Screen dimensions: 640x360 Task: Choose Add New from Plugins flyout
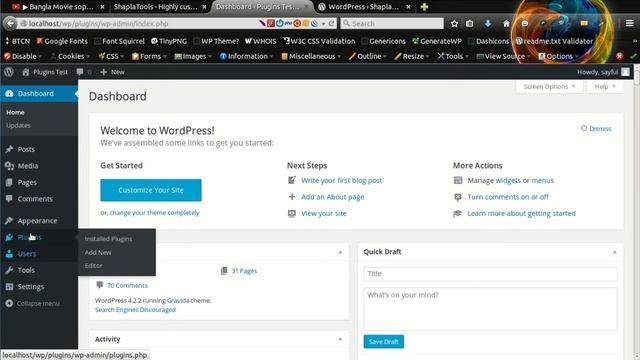coord(98,253)
